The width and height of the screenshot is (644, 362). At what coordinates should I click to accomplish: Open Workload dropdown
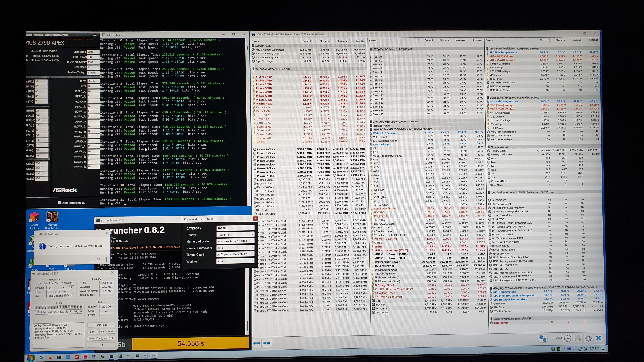(235, 261)
